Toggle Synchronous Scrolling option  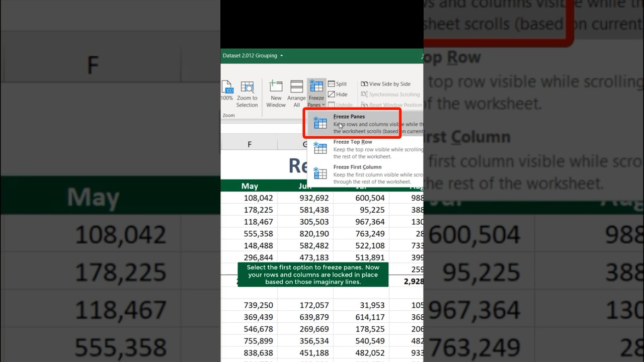390,95
